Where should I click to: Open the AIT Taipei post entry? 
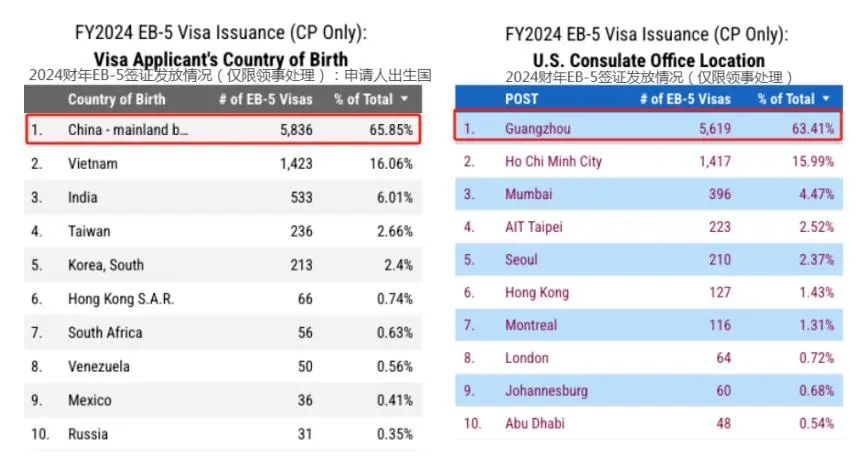(534, 227)
